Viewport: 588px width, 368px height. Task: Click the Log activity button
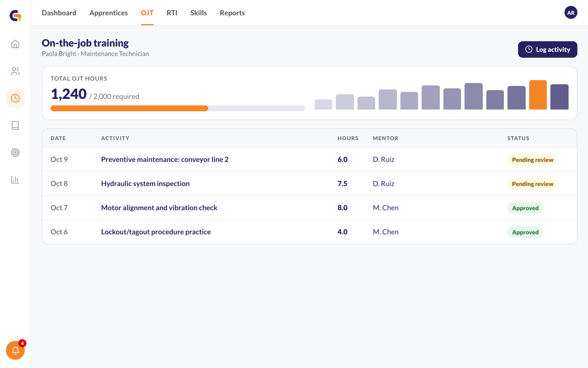click(x=547, y=49)
